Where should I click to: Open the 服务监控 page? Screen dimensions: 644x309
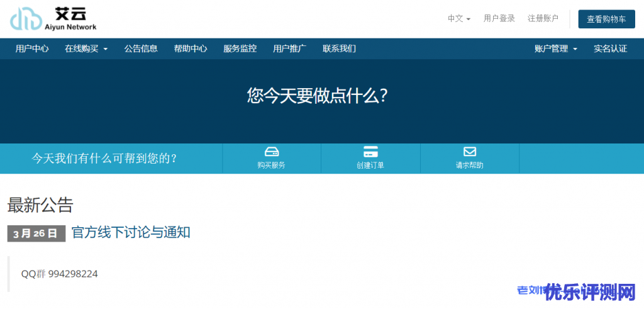[240, 48]
